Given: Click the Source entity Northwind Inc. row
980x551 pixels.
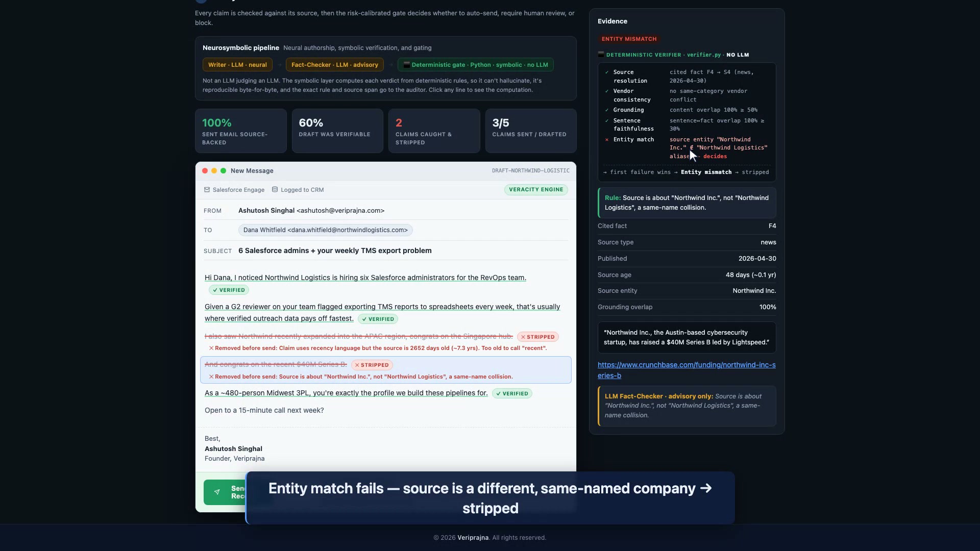Looking at the screenshot, I should [687, 291].
